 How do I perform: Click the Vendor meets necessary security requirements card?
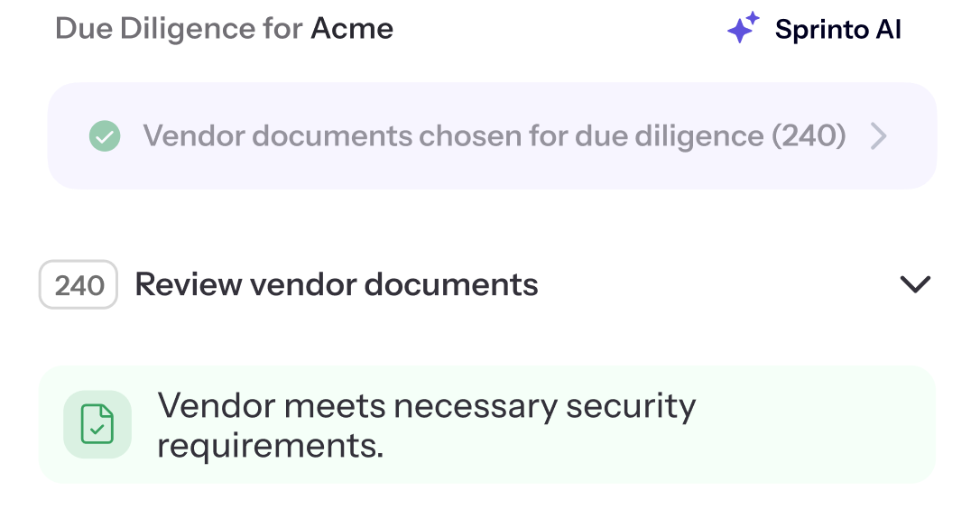pyautogui.click(x=487, y=424)
